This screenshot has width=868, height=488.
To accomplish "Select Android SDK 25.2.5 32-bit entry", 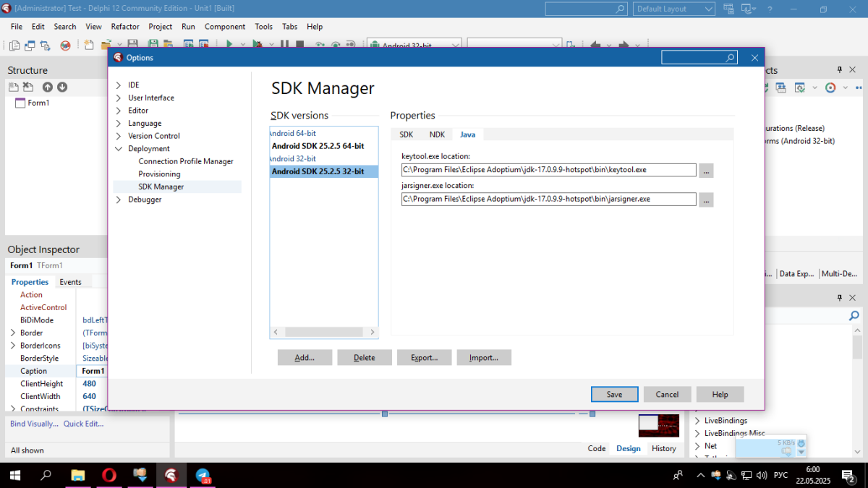I will 323,171.
